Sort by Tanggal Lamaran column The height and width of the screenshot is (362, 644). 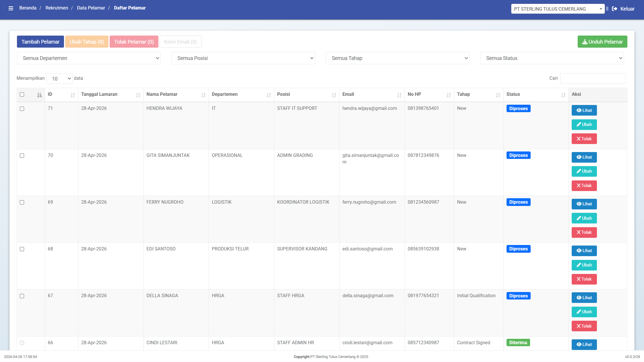138,95
